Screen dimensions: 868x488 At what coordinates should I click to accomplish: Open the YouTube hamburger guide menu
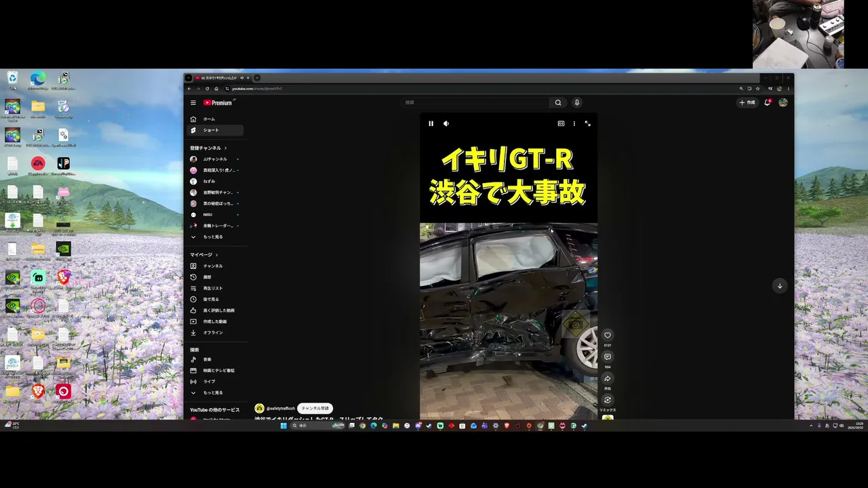point(193,103)
